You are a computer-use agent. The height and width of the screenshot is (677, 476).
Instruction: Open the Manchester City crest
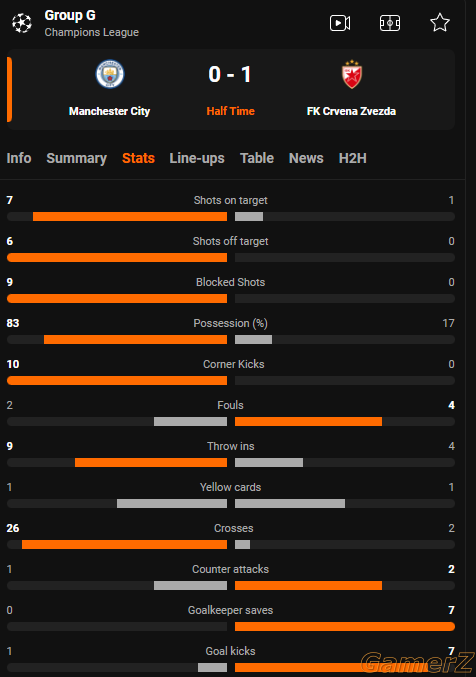point(110,74)
